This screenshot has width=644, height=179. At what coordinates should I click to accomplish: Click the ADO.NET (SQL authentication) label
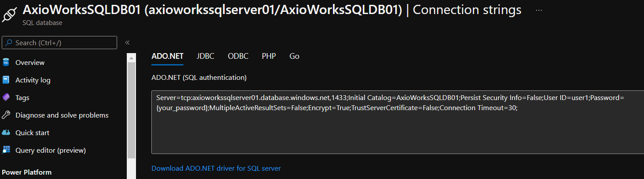[x=199, y=78]
